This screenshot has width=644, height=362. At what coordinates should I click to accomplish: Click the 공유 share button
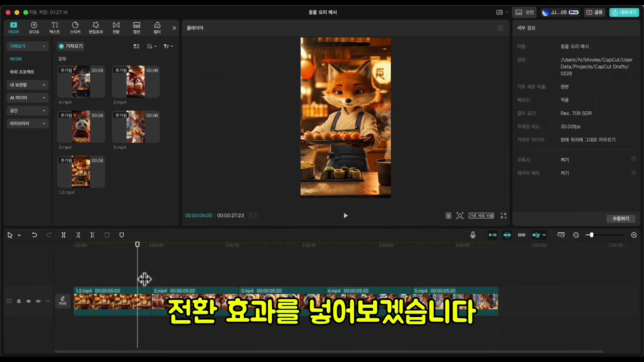pos(595,12)
